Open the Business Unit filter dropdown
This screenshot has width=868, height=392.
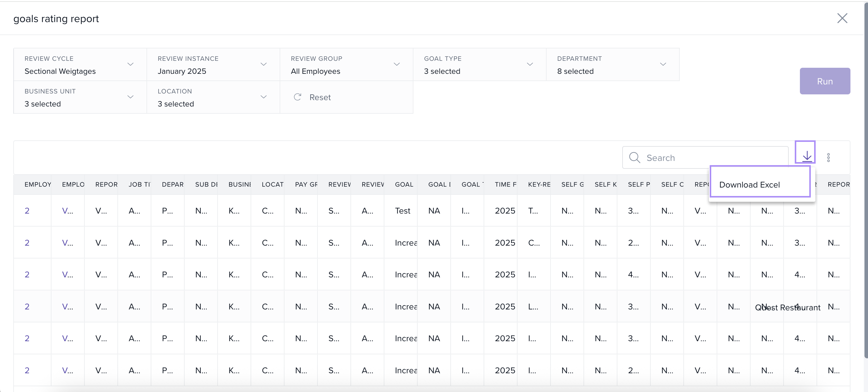tap(130, 97)
